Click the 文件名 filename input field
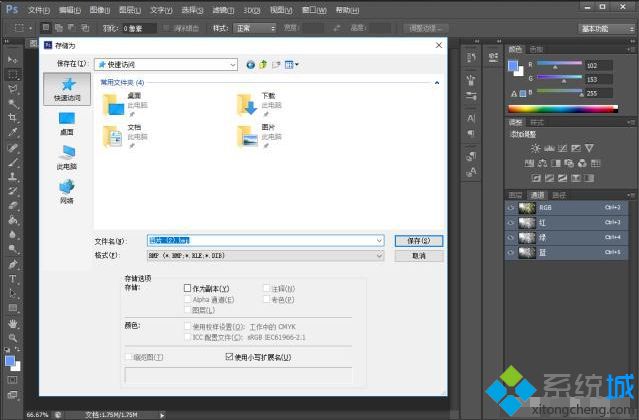 point(265,241)
